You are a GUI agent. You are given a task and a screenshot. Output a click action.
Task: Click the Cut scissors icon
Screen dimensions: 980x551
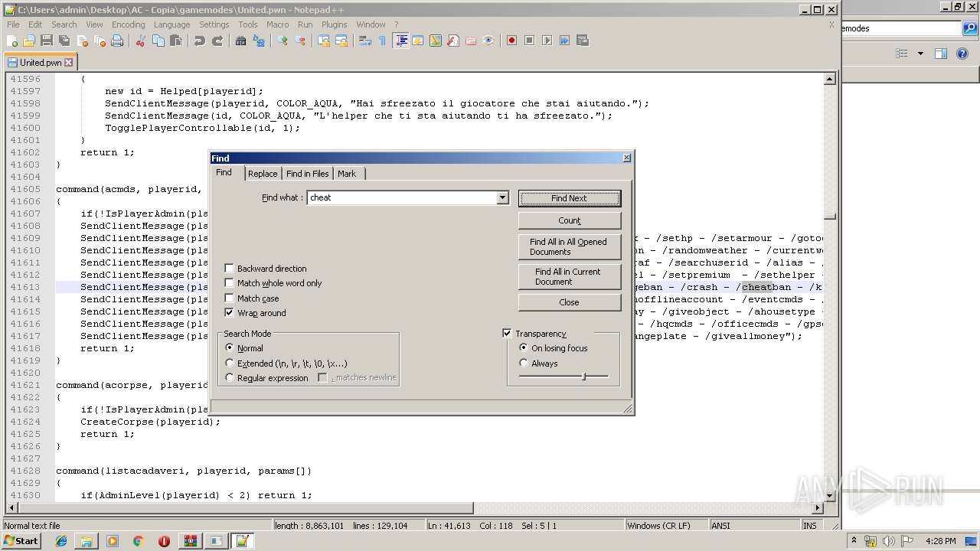[x=141, y=41]
